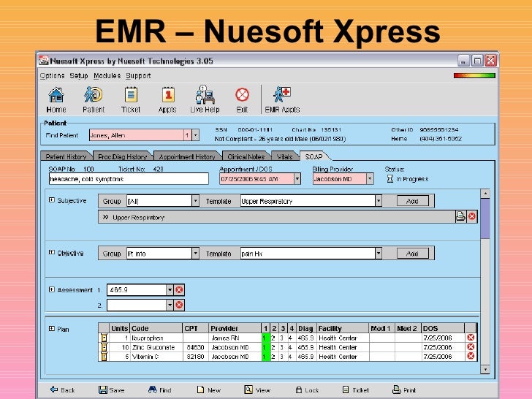Open Subjective Group dropdown

tap(195, 201)
